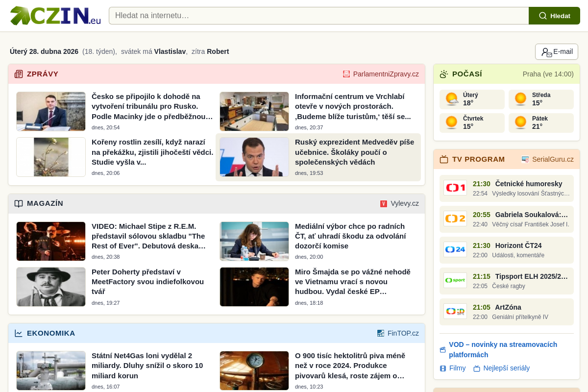Open the E-mail button

click(557, 51)
